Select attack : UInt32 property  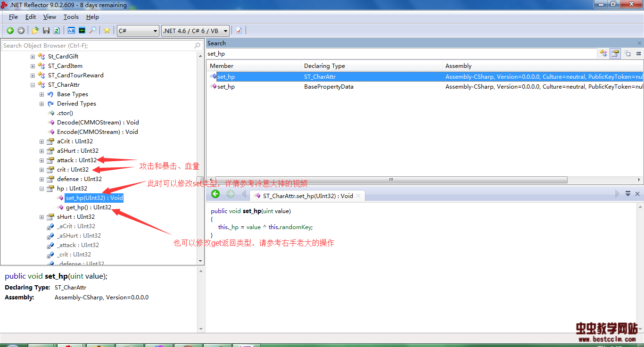pyautogui.click(x=77, y=160)
